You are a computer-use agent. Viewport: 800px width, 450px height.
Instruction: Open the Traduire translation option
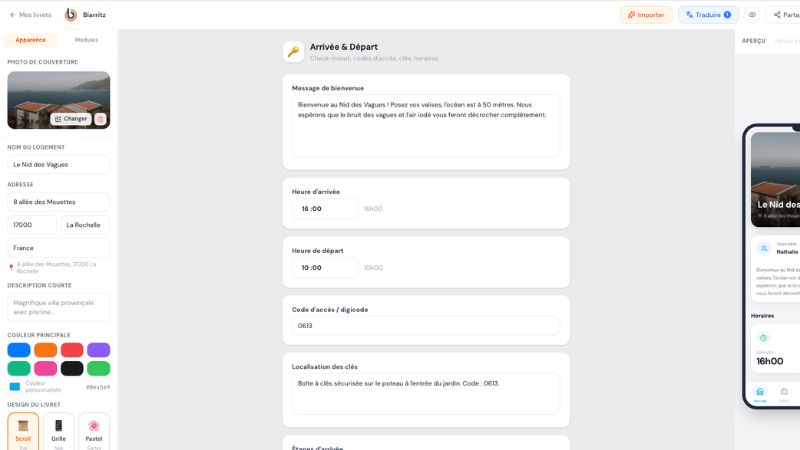pos(708,15)
